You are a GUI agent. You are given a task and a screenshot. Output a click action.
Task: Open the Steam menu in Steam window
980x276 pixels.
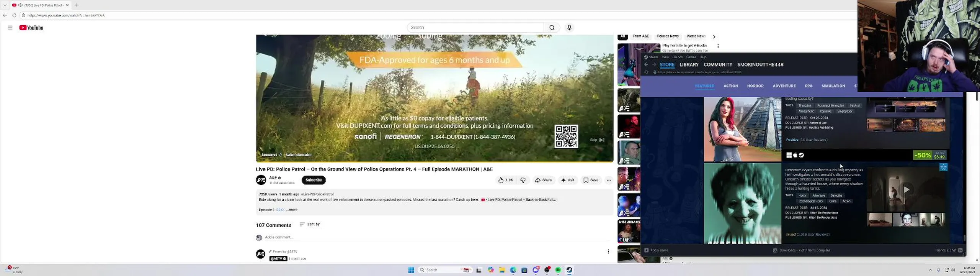[x=653, y=57]
